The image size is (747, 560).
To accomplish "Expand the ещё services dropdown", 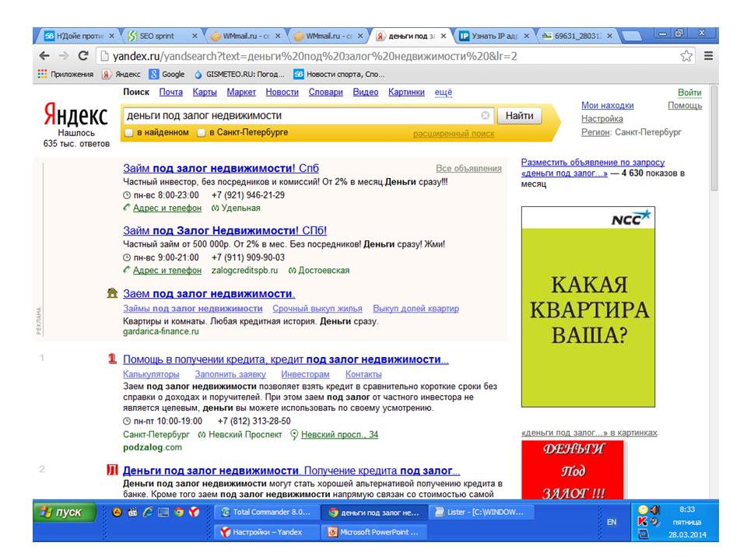I will 443,92.
